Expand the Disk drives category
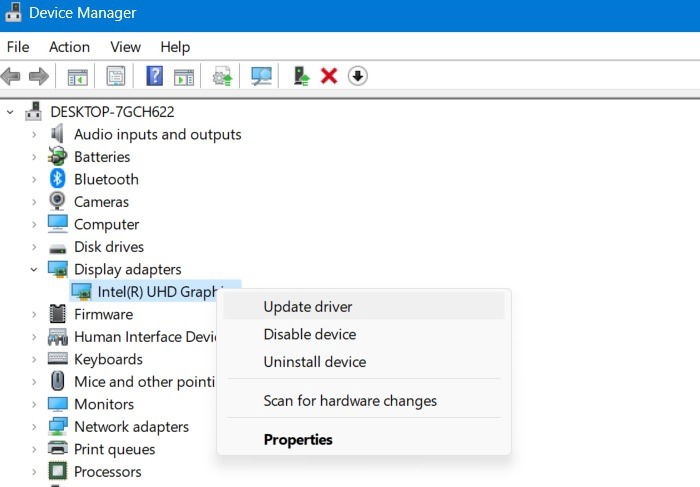 click(34, 247)
